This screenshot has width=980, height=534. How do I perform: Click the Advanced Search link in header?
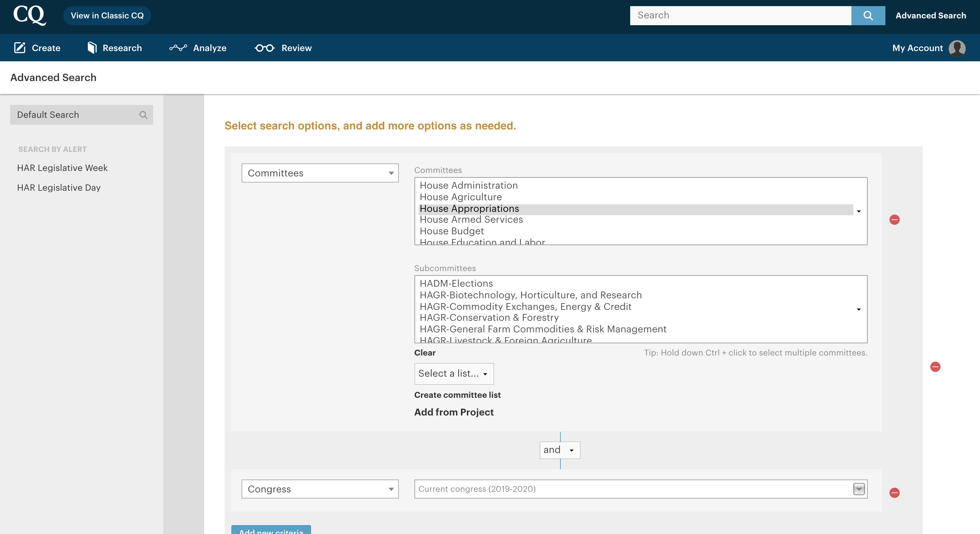931,16
